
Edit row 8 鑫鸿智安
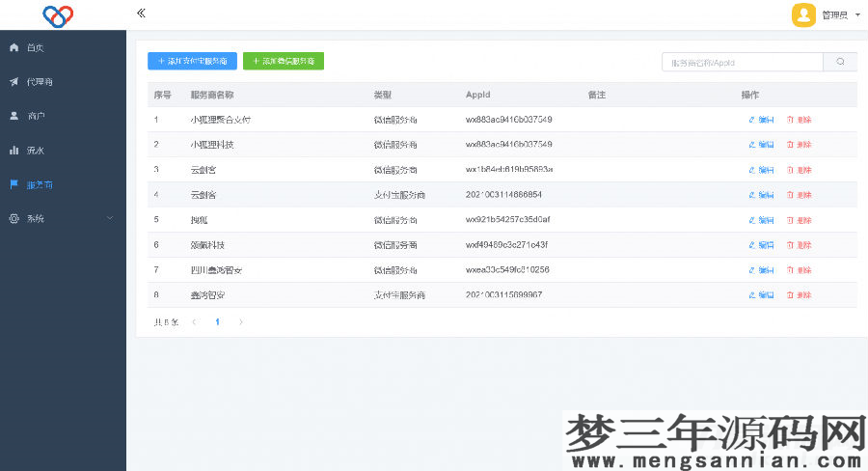(761, 295)
